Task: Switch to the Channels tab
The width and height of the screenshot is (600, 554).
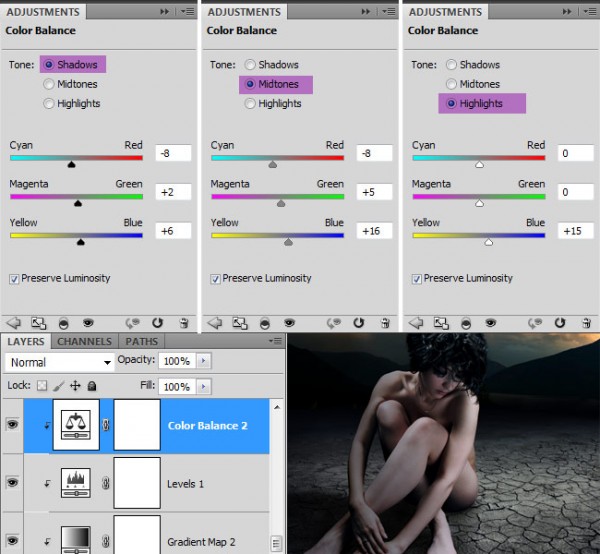Action: (x=85, y=341)
